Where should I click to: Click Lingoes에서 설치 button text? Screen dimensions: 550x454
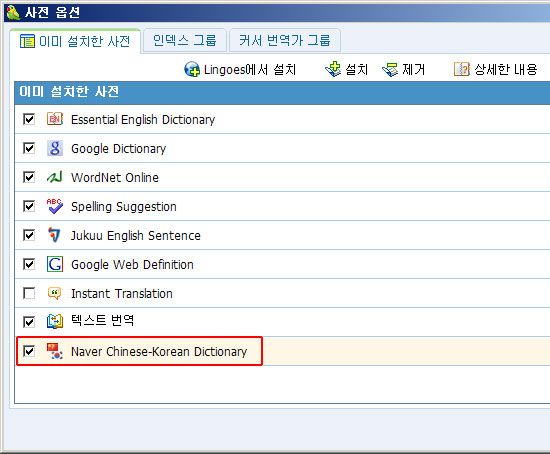(250, 69)
